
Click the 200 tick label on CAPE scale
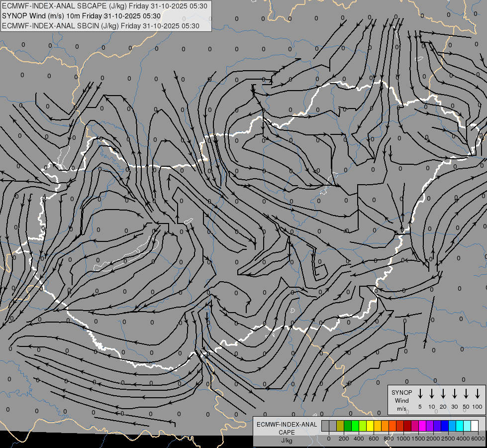pos(344,439)
